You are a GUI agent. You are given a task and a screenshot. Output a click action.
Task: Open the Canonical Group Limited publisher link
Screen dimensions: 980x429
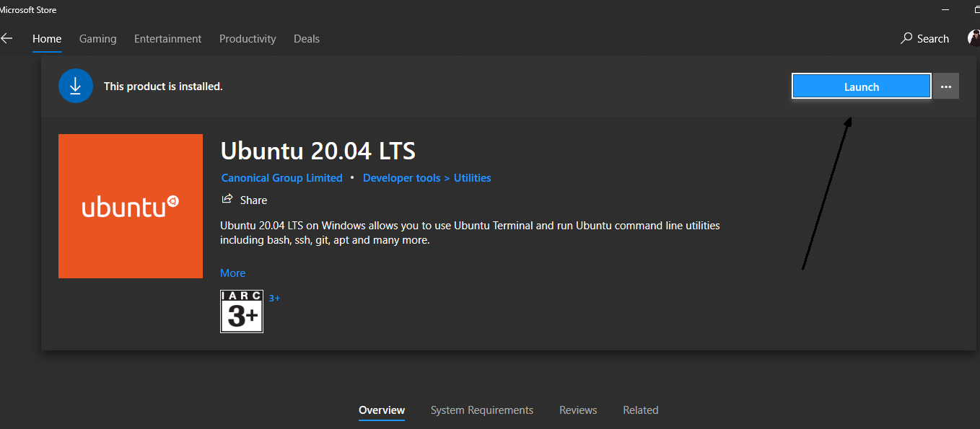282,177
